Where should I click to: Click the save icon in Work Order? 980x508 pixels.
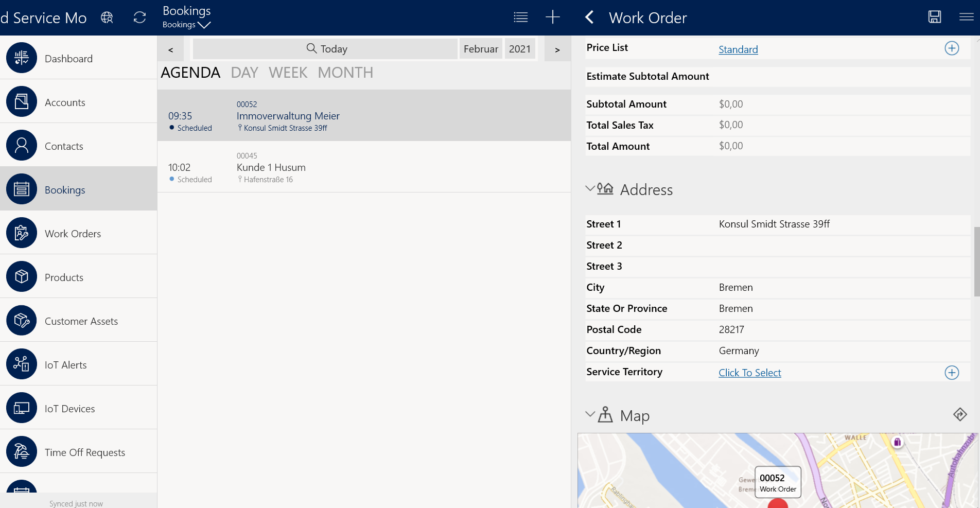[934, 17]
